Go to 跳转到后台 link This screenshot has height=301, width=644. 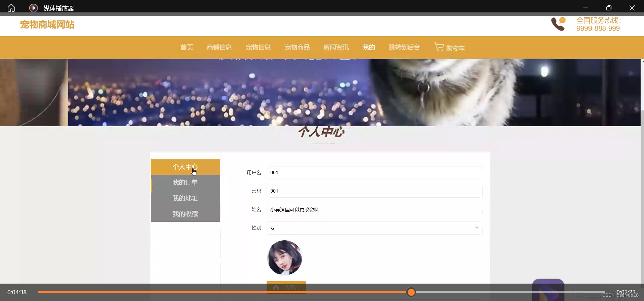pyautogui.click(x=405, y=47)
